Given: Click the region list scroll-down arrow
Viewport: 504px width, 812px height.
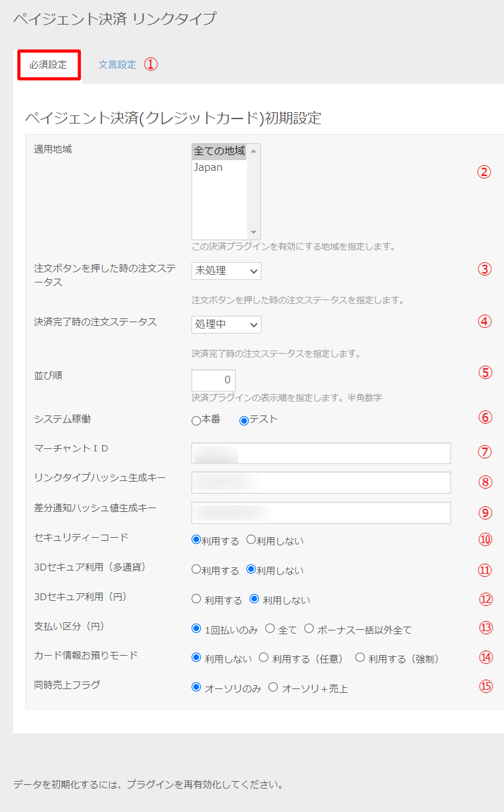Looking at the screenshot, I should pyautogui.click(x=253, y=232).
